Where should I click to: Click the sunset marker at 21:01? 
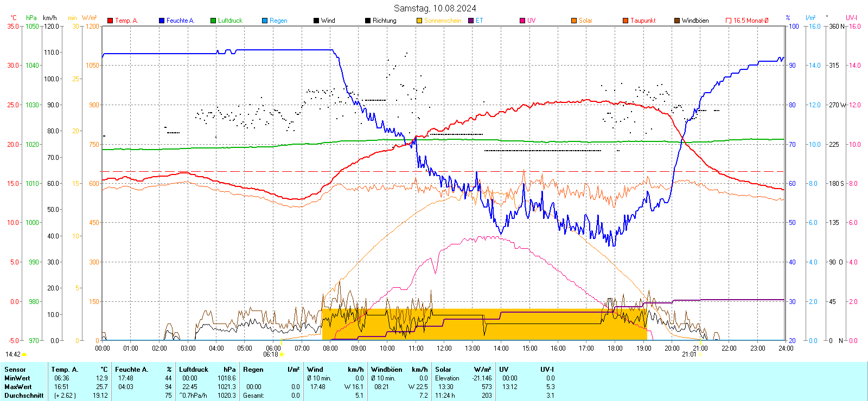(699, 354)
